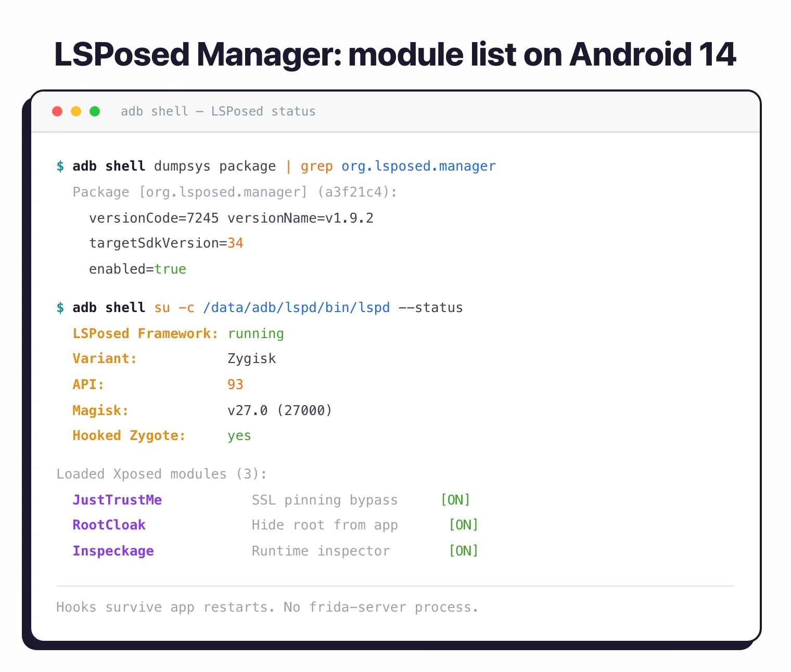The height and width of the screenshot is (672, 791).
Task: Click 'v27.0 (27000)' Magisk version
Action: (x=279, y=410)
